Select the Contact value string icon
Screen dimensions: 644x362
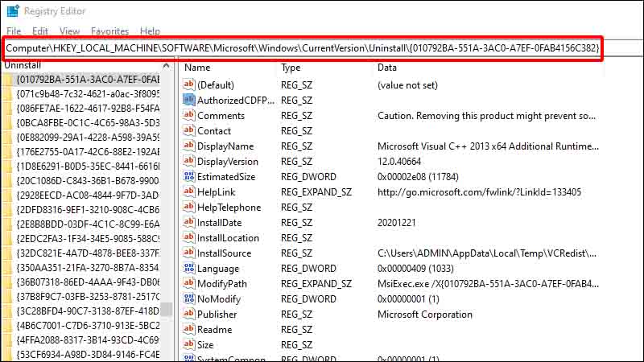tap(189, 130)
